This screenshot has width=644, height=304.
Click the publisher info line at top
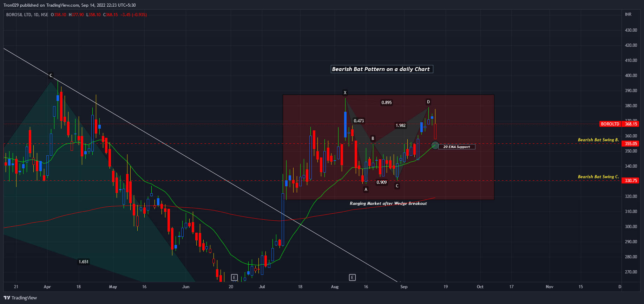point(70,5)
